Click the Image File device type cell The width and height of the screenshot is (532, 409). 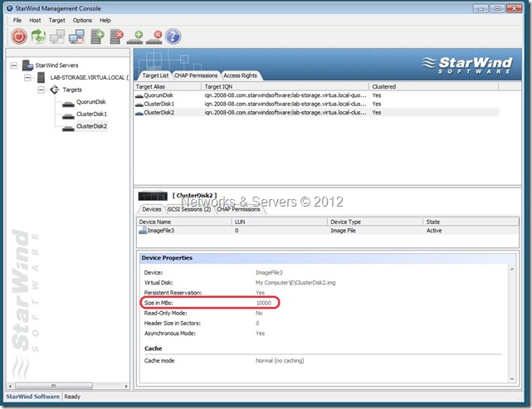[343, 231]
